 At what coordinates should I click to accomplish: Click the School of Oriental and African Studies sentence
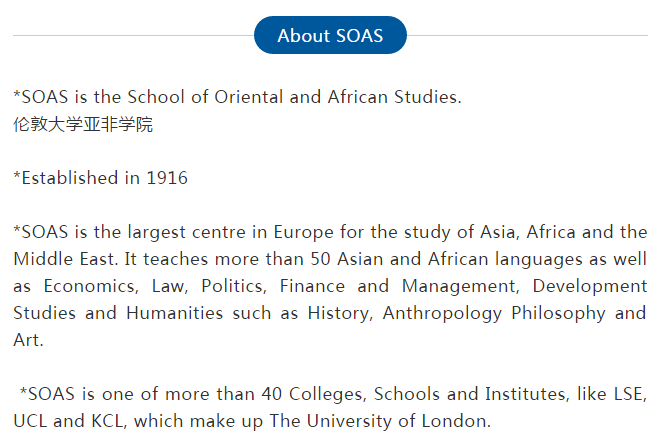click(x=238, y=97)
